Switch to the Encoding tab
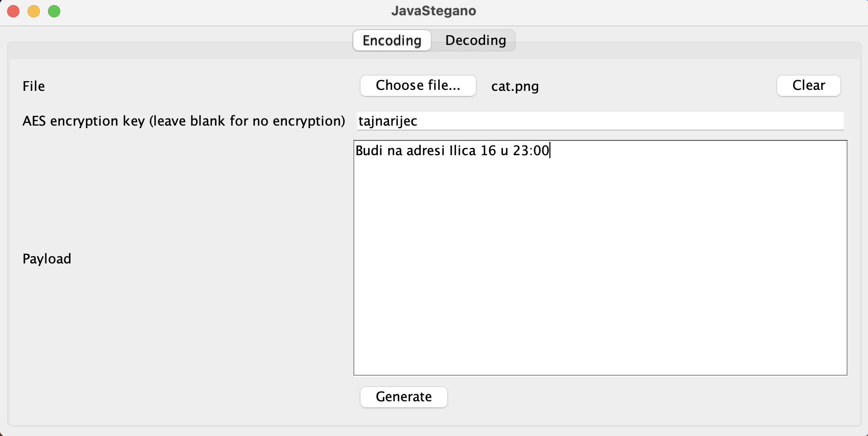The image size is (868, 436). (x=392, y=40)
